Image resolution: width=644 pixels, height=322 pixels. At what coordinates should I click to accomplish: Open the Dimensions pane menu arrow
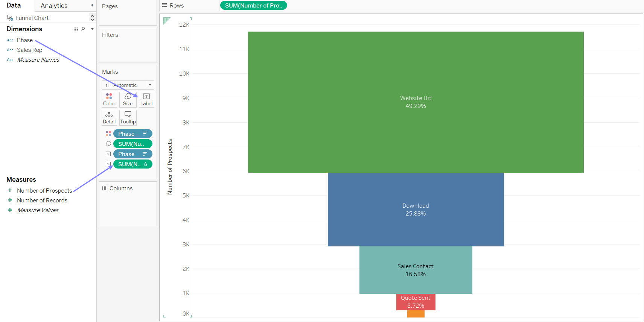(92, 29)
